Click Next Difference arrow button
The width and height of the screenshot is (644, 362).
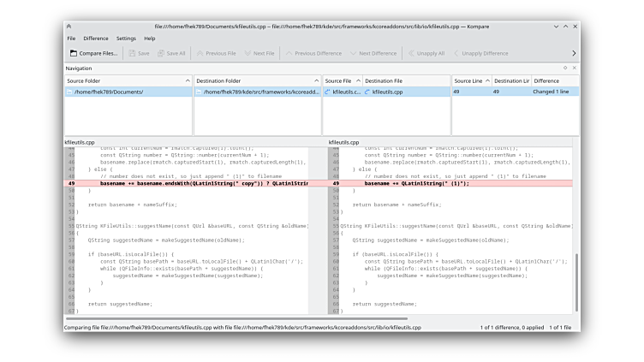pos(373,53)
